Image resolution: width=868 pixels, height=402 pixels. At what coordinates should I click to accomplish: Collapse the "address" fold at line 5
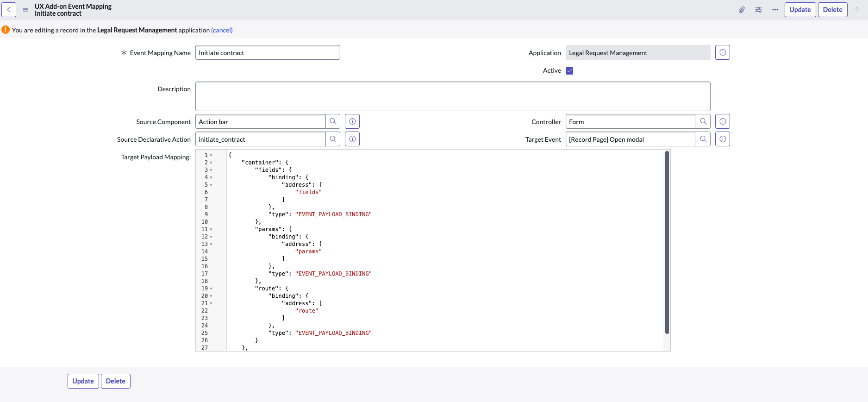(211, 185)
